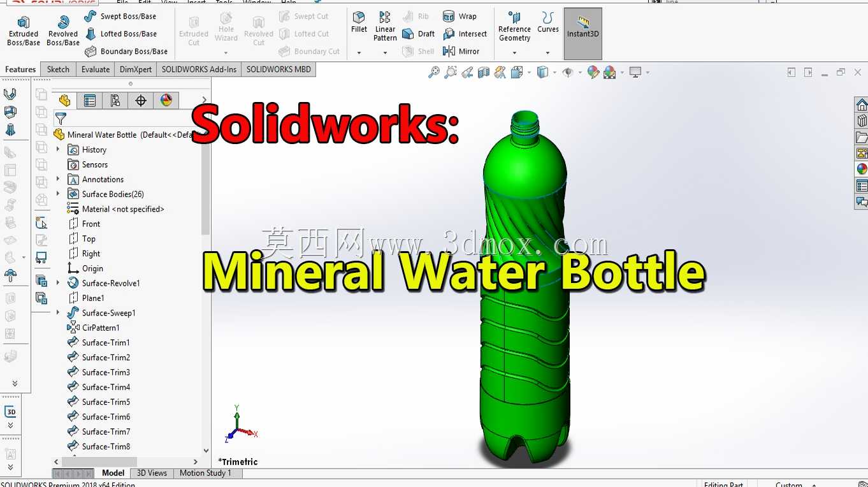Activate the Section View tool

coord(484,73)
